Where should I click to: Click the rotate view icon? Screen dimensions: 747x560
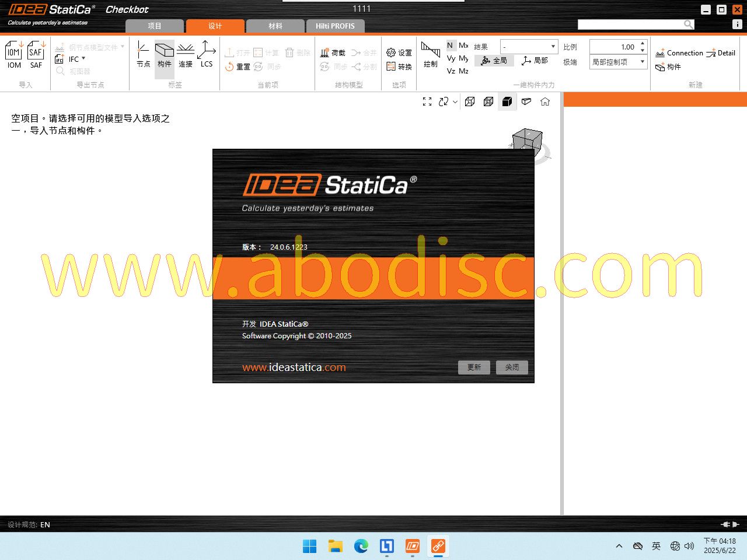[444, 101]
